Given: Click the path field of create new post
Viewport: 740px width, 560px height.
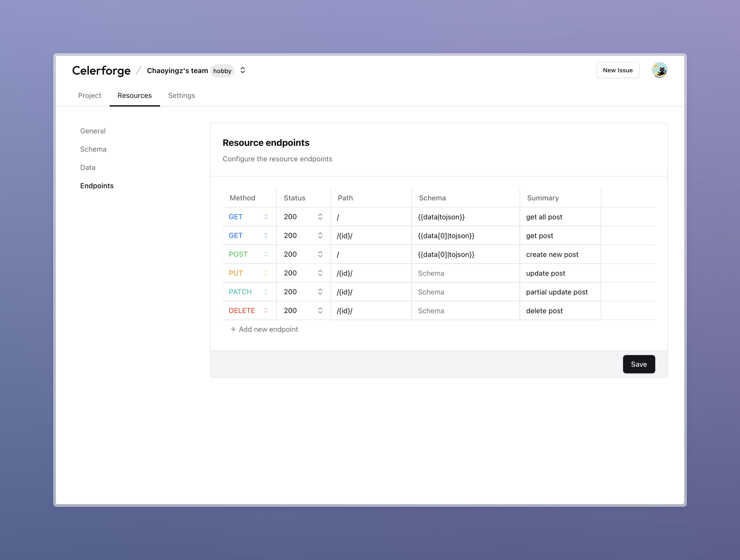Looking at the screenshot, I should (371, 254).
